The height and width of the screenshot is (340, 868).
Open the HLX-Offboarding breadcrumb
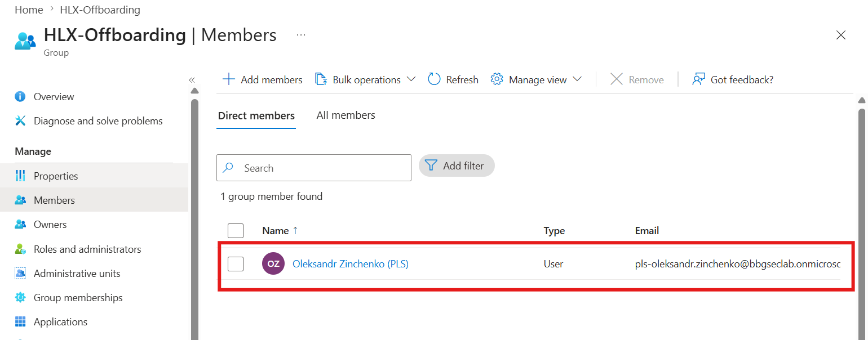pyautogui.click(x=100, y=10)
